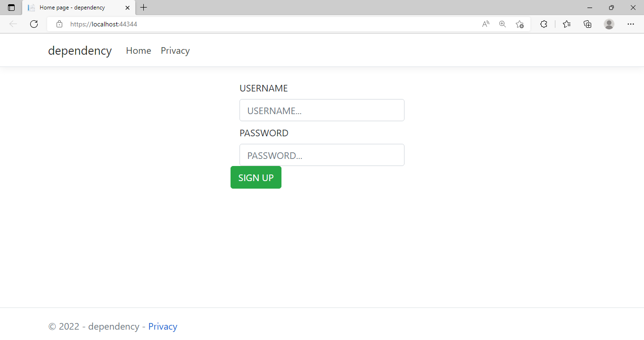
Task: Click the zoom magnifier icon in address bar
Action: (x=503, y=24)
